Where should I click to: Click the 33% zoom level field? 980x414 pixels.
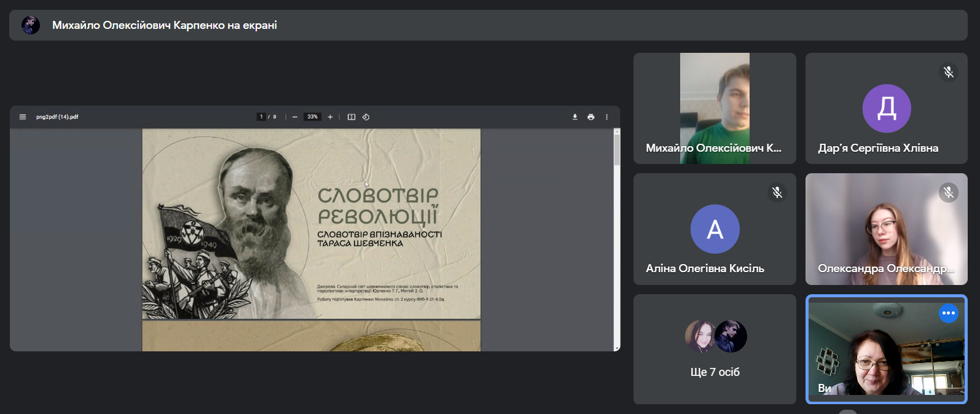tap(312, 117)
